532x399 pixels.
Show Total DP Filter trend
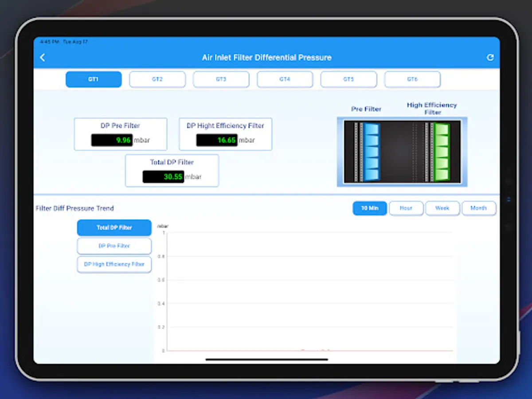pyautogui.click(x=114, y=227)
